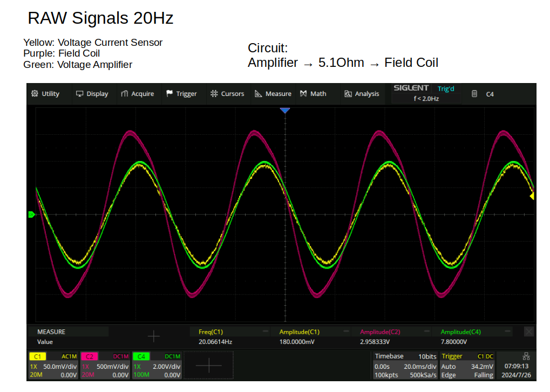Click the Acquire waveform icon
550x392 pixels.
click(125, 93)
